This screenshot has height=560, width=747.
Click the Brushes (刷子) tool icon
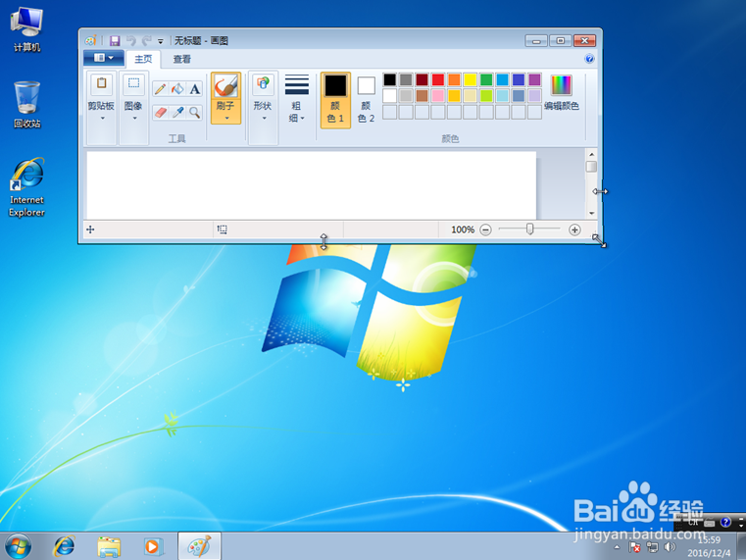225,86
